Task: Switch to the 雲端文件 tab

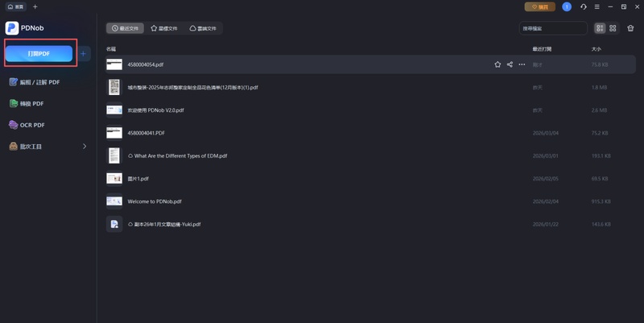Action: 204,28
